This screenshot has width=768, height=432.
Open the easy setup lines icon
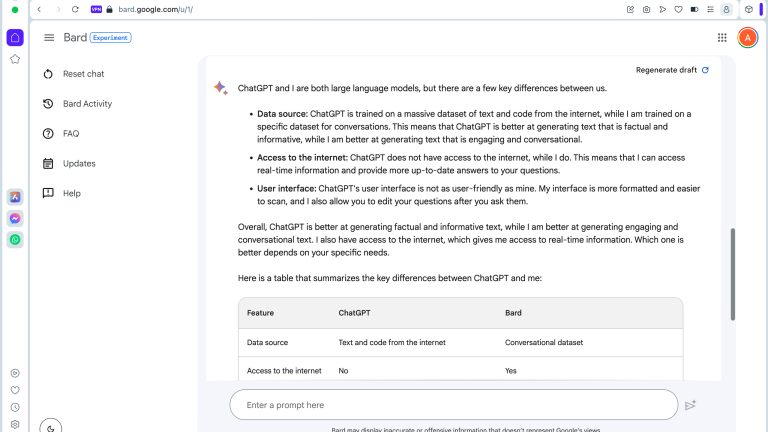(x=710, y=9)
